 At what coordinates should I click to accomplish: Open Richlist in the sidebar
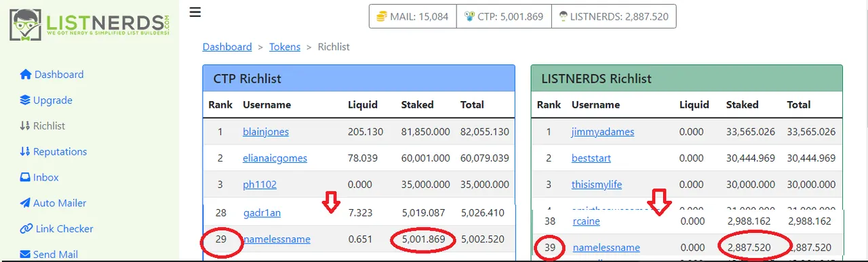coord(43,126)
